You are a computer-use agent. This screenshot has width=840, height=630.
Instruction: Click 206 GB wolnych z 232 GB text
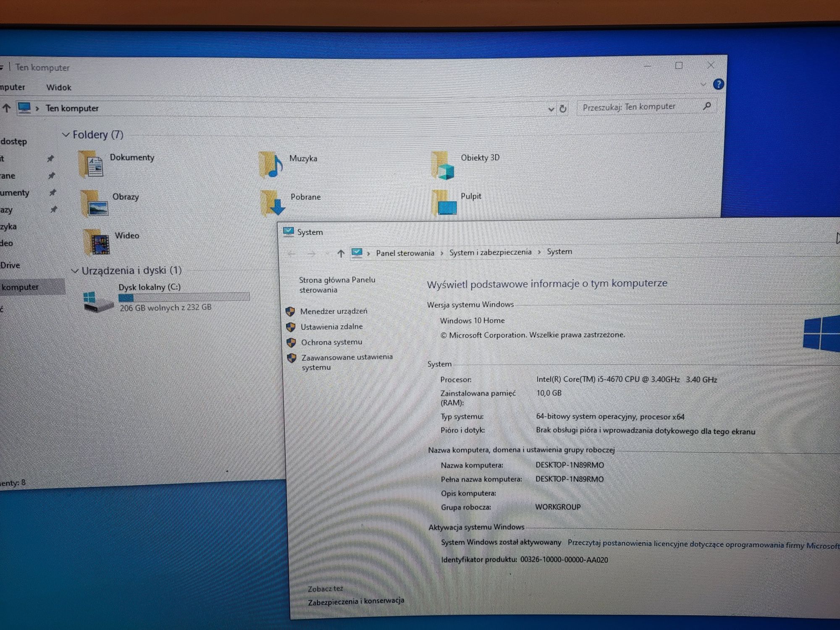click(x=165, y=307)
